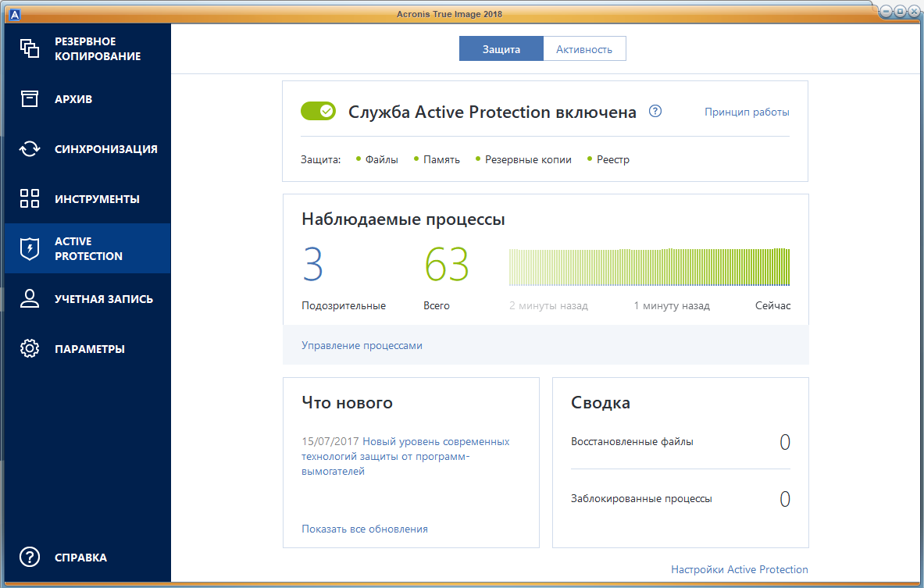
Task: Click the help icon beside Active Protection title
Action: point(655,111)
